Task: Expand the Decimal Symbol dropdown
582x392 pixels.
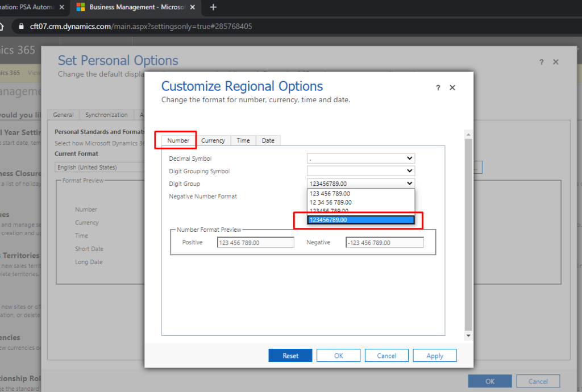Action: tap(361, 159)
